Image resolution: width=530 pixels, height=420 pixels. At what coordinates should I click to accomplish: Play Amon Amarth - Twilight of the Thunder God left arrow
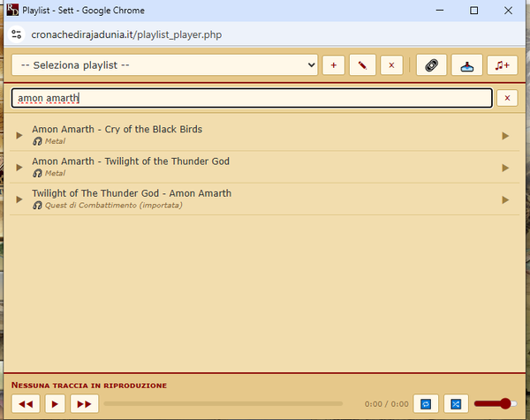[x=19, y=168]
